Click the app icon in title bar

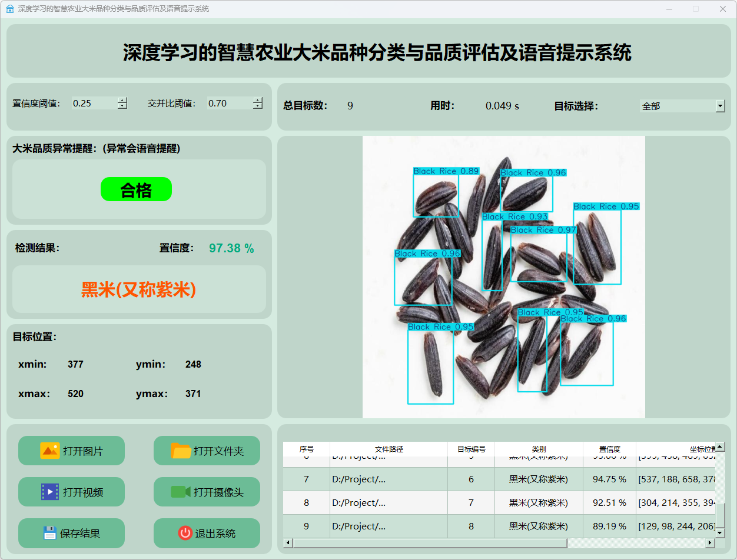click(9, 9)
